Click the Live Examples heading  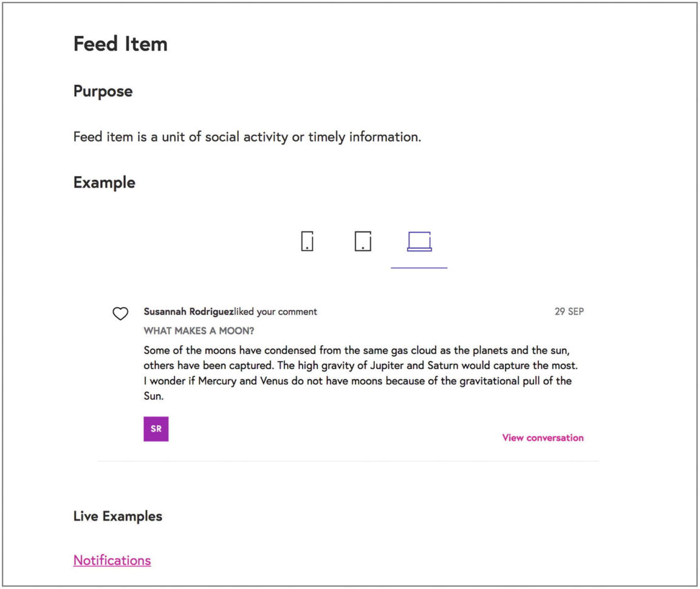click(x=117, y=516)
